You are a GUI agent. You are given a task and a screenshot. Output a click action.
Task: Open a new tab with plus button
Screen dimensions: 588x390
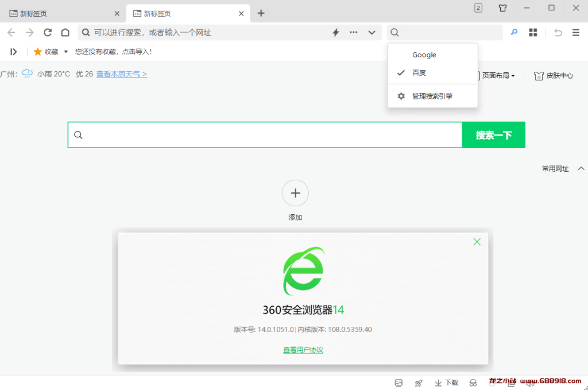(x=261, y=13)
